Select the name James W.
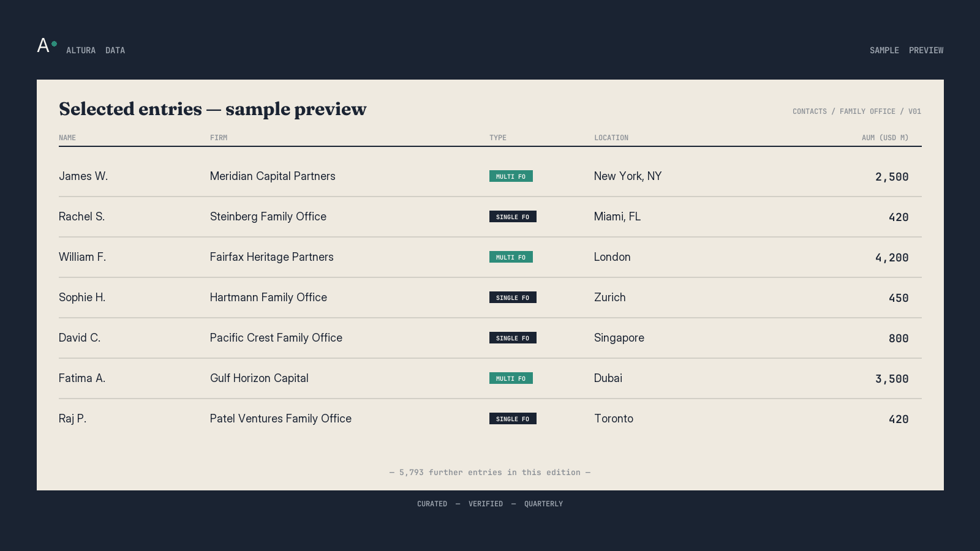Screen dimensions: 980x551 coord(83,176)
